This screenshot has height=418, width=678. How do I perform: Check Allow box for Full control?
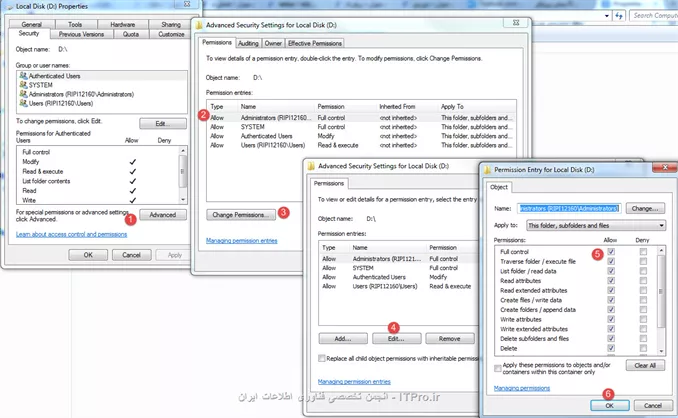coord(611,252)
